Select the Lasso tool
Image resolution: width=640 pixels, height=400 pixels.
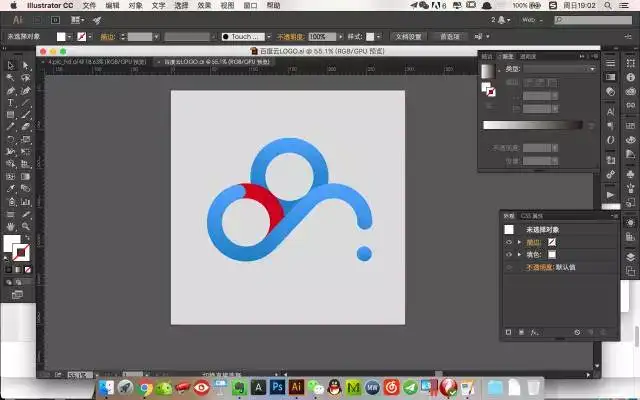[x=26, y=78]
